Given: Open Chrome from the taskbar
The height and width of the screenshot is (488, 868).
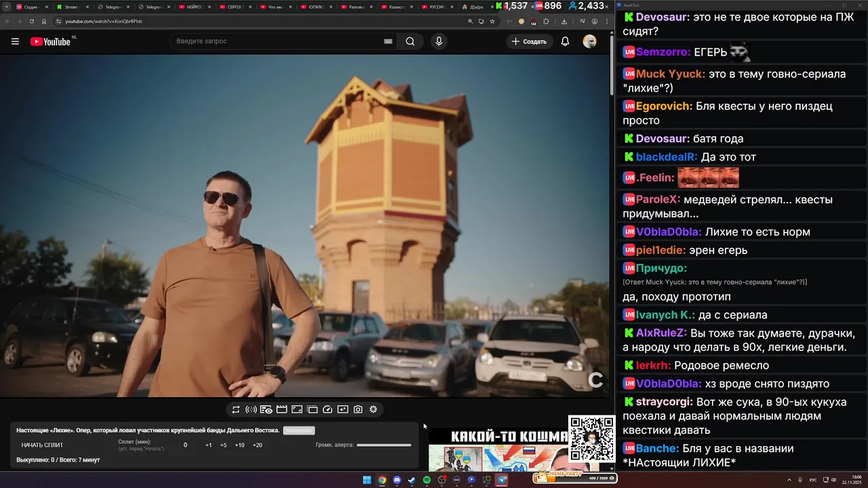Looking at the screenshot, I should tap(382, 480).
